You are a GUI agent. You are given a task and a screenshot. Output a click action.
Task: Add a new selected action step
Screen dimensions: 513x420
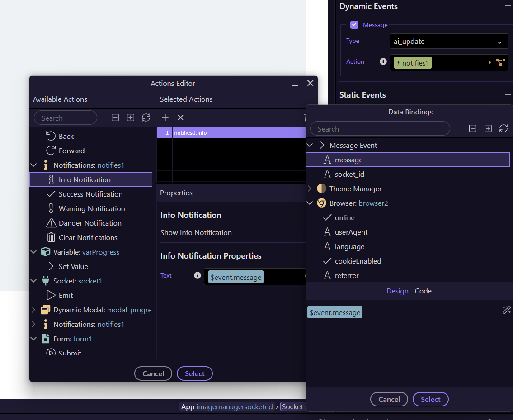click(165, 118)
